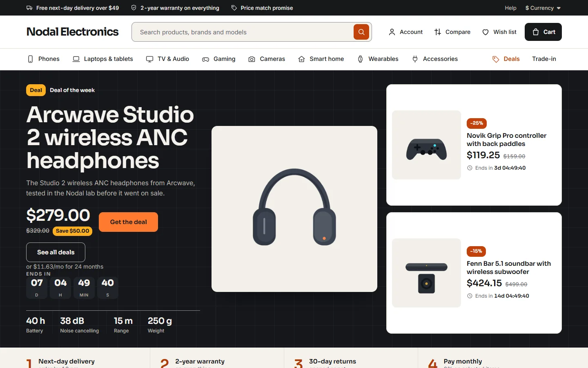This screenshot has height=368, width=588.
Task: Click the Wish list heart icon
Action: (486, 32)
